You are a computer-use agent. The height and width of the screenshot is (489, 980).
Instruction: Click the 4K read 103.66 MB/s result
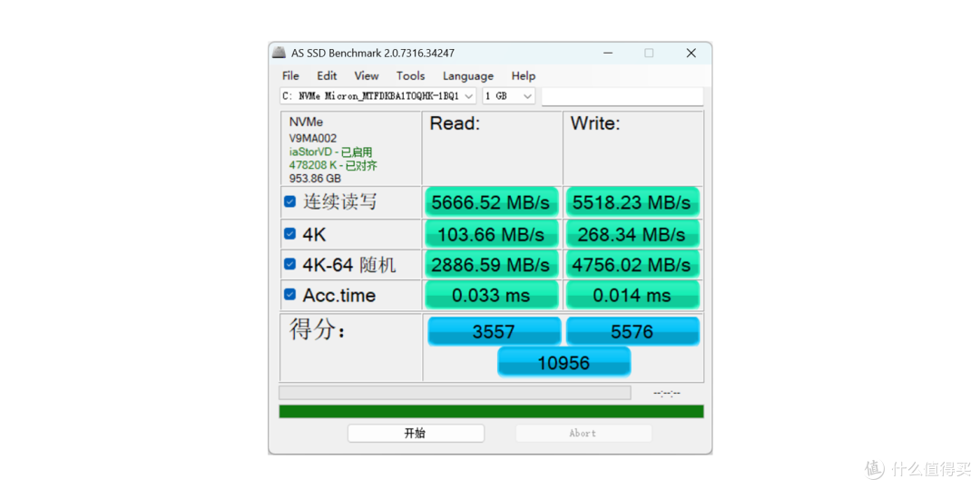[491, 234]
